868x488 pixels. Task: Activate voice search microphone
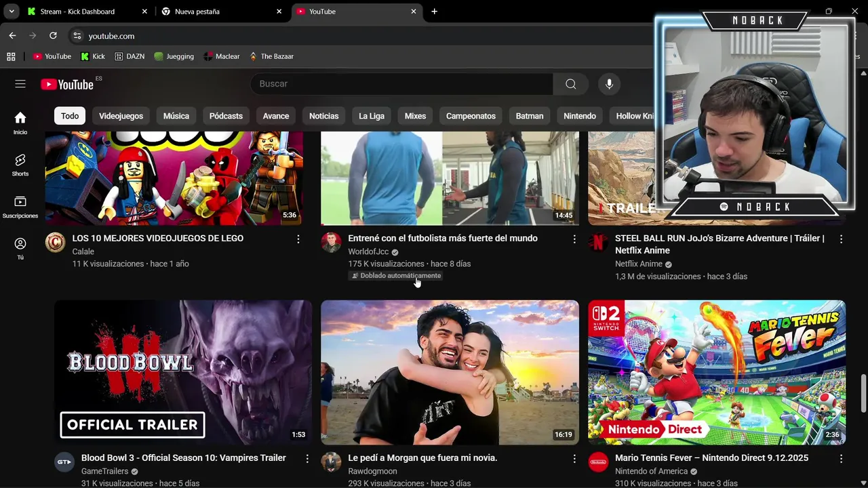[x=609, y=84]
